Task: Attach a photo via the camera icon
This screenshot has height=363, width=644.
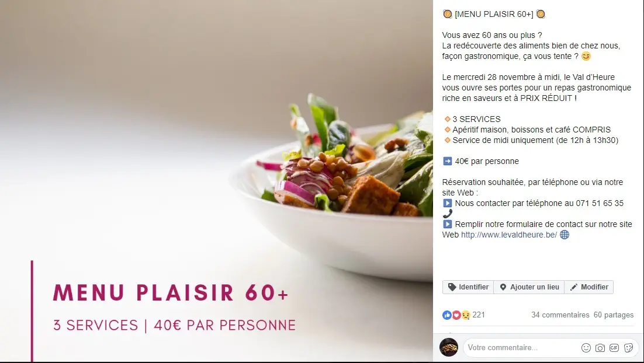Action: click(x=600, y=348)
